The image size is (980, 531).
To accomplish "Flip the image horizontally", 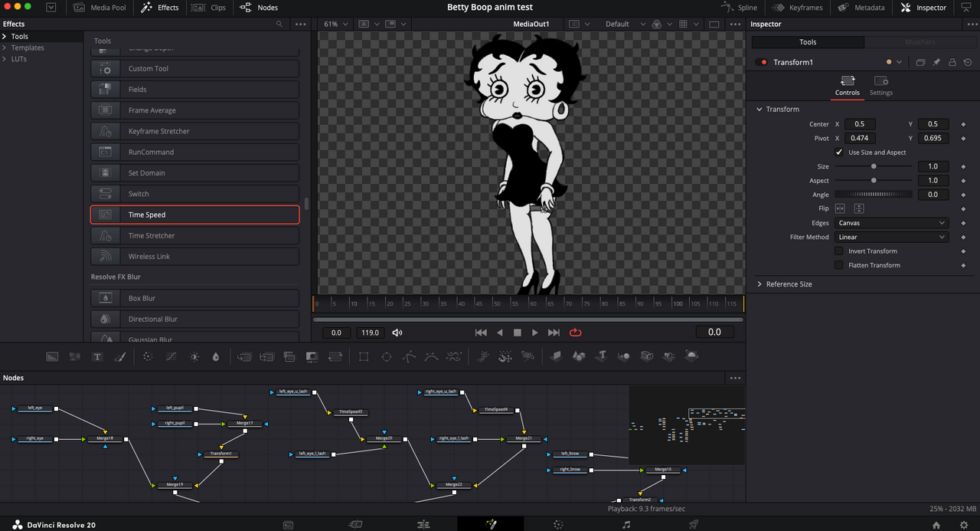I will point(840,208).
